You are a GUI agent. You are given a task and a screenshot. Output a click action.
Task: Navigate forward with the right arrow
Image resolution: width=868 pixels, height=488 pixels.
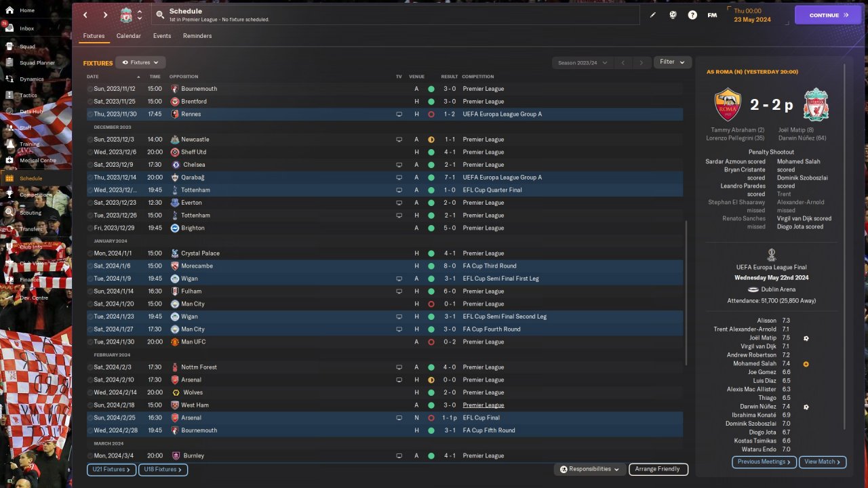coord(105,15)
